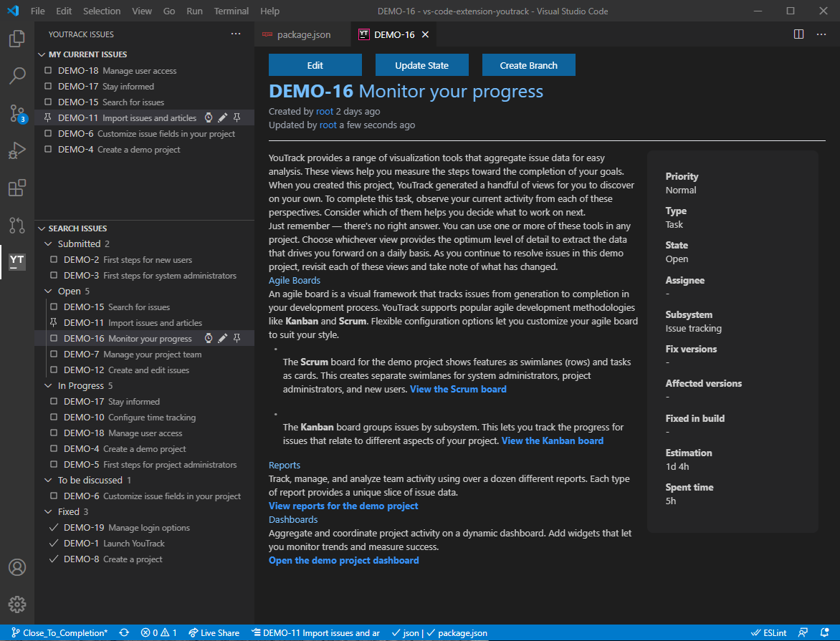Open View reports for the demo project link
840x641 pixels.
point(343,506)
